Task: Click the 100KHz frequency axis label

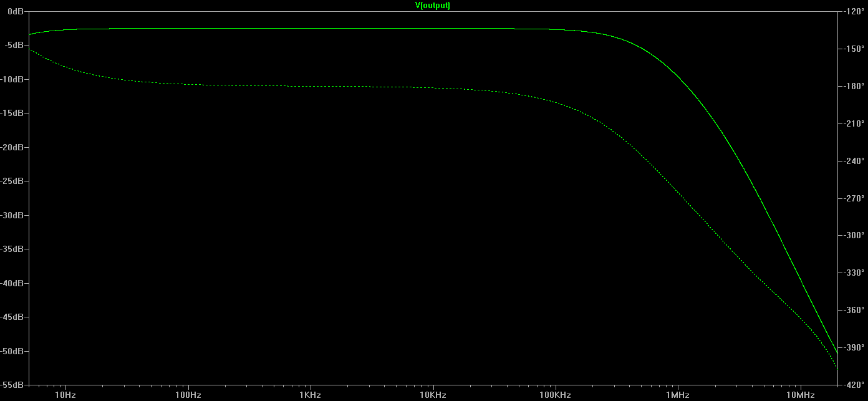Action: (555, 395)
